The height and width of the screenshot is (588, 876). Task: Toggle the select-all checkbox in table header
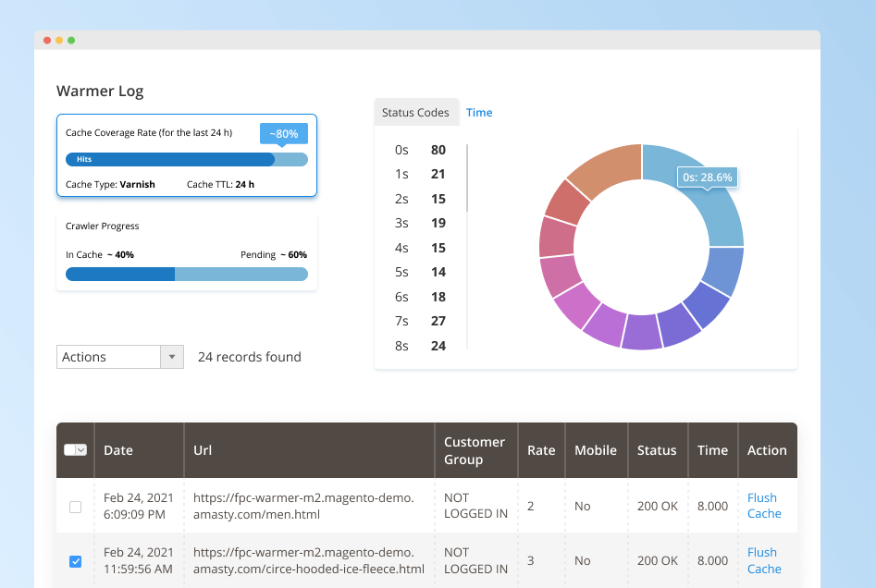(70, 450)
